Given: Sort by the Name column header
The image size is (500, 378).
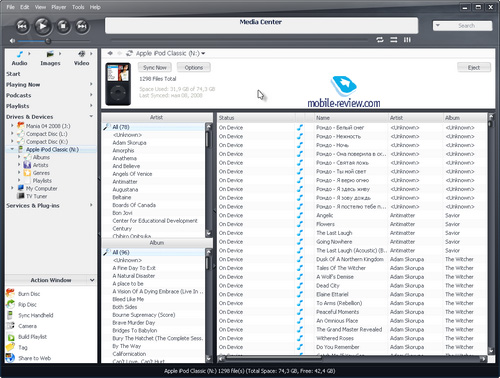Looking at the screenshot, I should tap(351, 118).
